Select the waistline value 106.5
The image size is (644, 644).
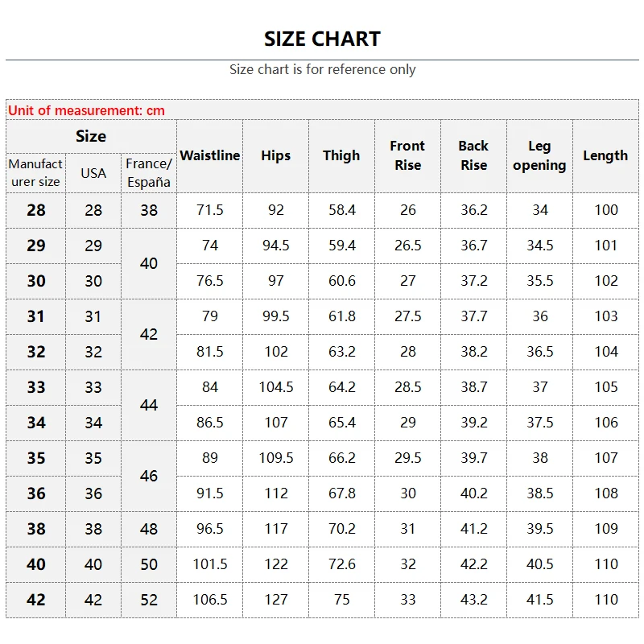(209, 600)
